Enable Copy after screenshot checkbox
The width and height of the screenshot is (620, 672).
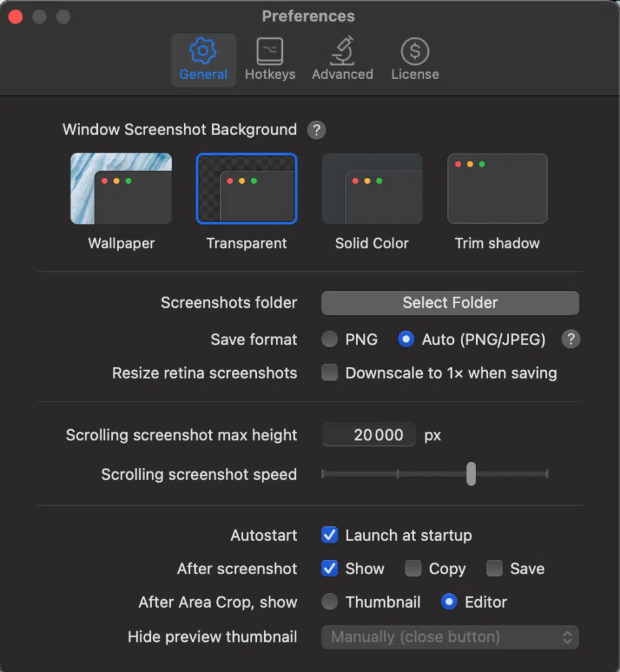[x=413, y=568]
